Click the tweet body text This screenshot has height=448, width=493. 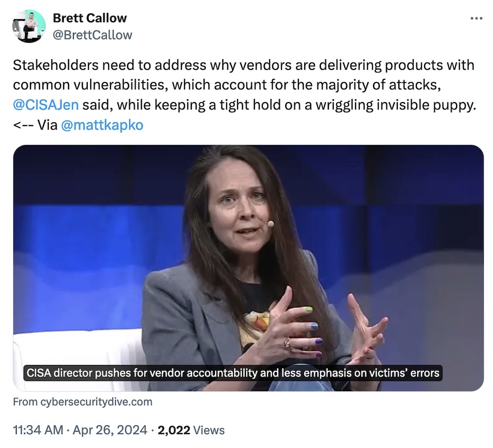coord(244,95)
